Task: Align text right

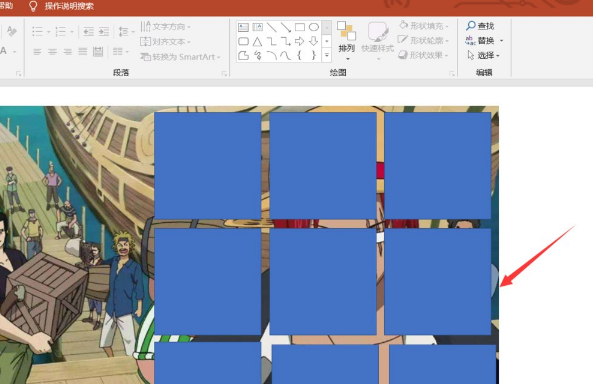Action: 68,52
